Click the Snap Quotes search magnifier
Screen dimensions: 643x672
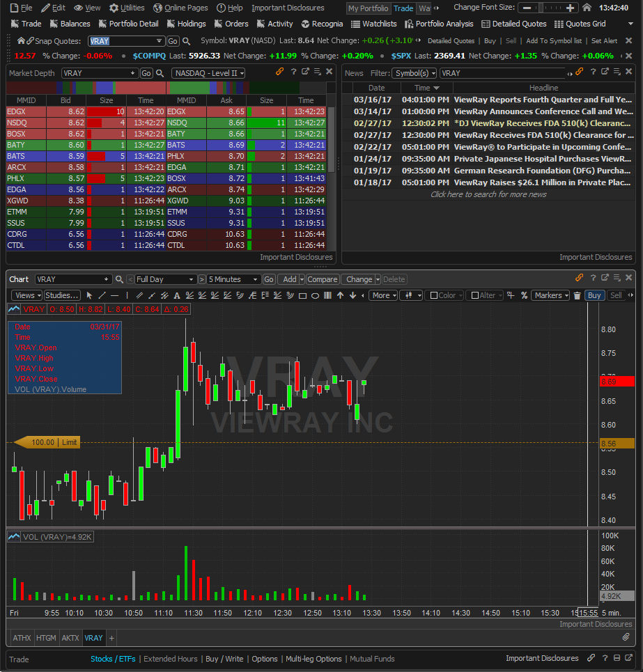186,41
